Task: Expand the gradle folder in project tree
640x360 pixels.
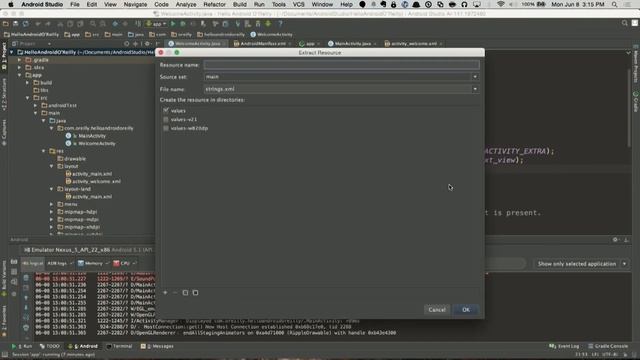Action: [20, 60]
